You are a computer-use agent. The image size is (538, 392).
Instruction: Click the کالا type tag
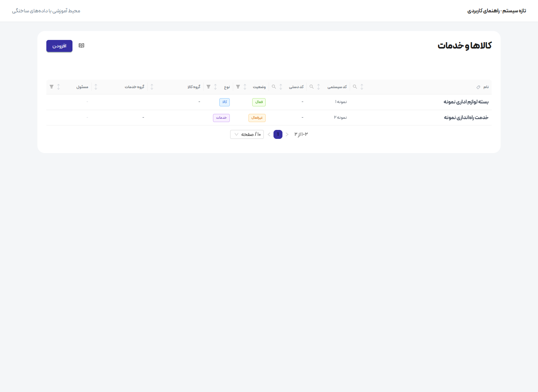tap(225, 102)
